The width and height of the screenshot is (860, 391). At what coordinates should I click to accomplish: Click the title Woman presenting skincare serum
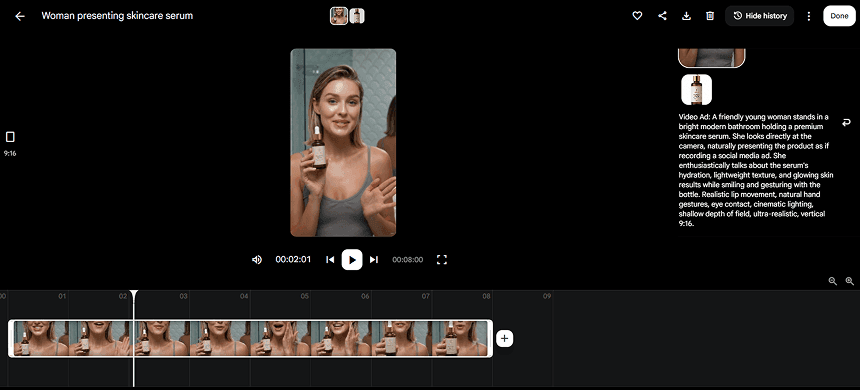117,16
